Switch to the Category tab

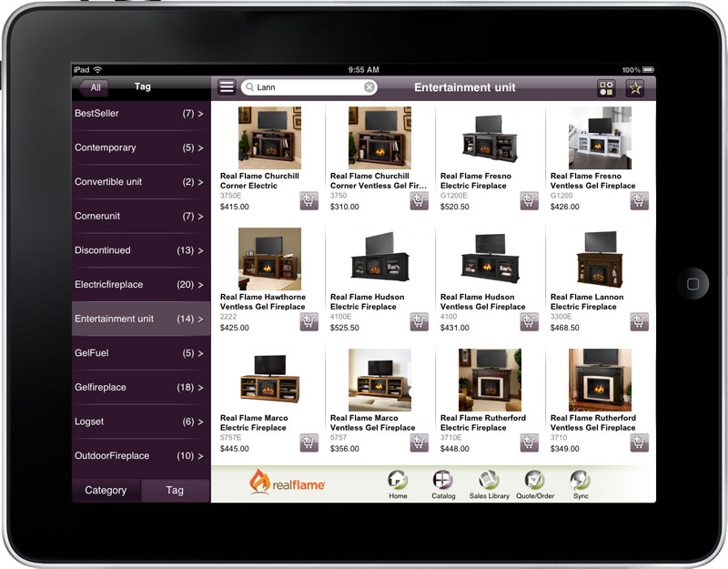point(106,491)
